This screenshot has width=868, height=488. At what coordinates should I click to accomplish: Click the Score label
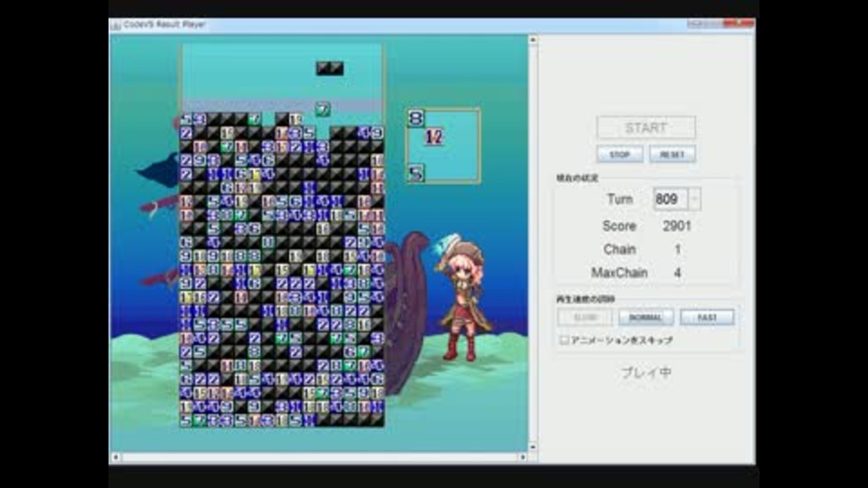[618, 226]
